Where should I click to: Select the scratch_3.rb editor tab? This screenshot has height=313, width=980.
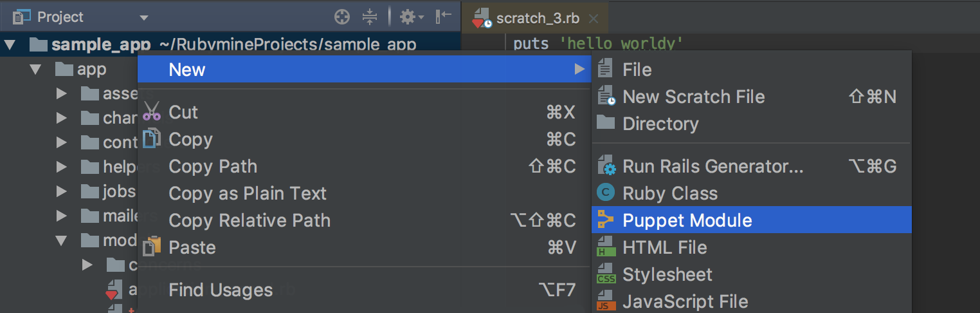535,18
